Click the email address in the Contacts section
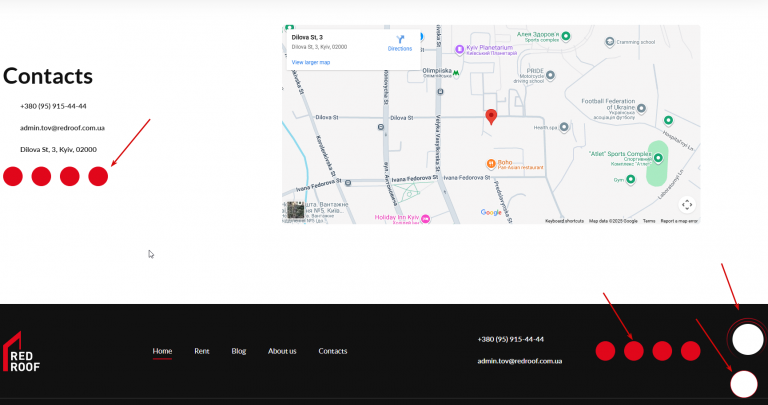 [62, 128]
